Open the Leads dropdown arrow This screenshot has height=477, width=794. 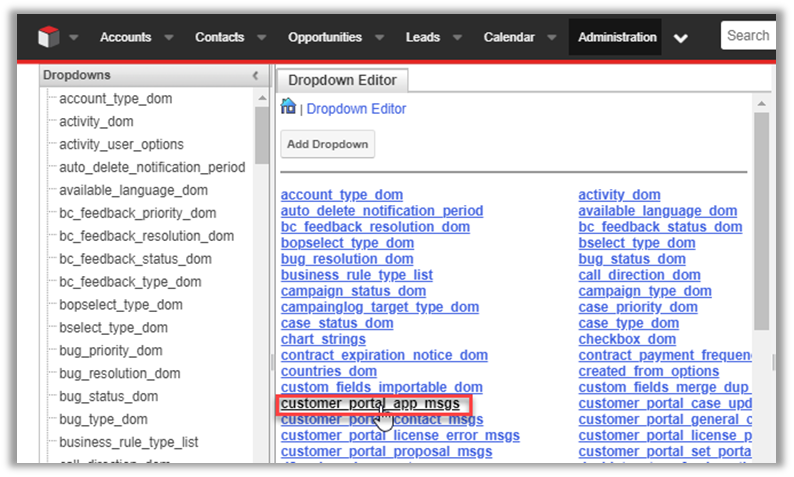(x=457, y=38)
